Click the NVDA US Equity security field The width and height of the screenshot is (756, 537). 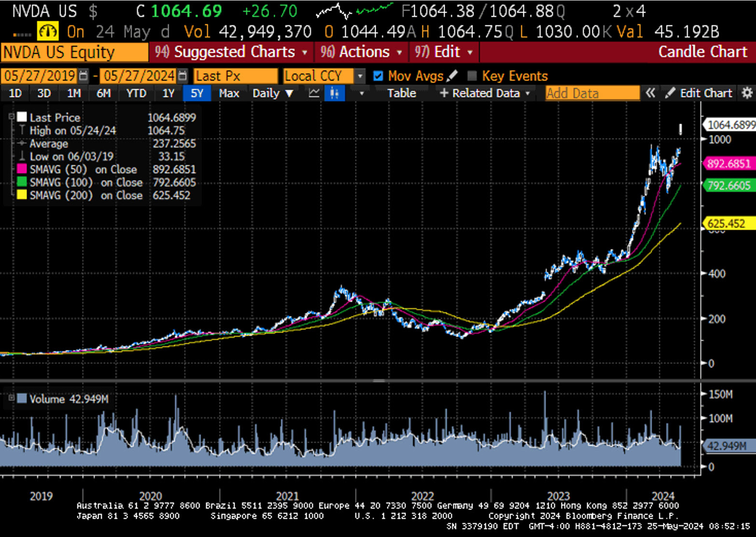click(75, 52)
